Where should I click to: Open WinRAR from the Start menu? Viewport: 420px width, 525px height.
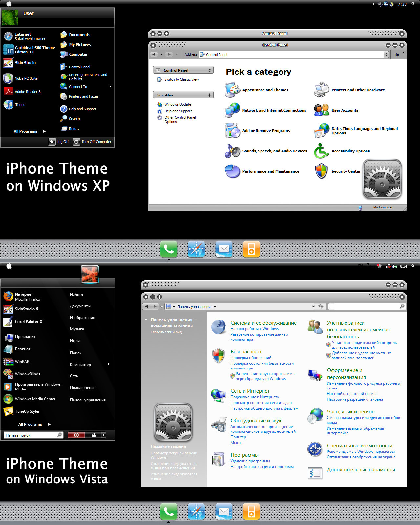[16, 362]
